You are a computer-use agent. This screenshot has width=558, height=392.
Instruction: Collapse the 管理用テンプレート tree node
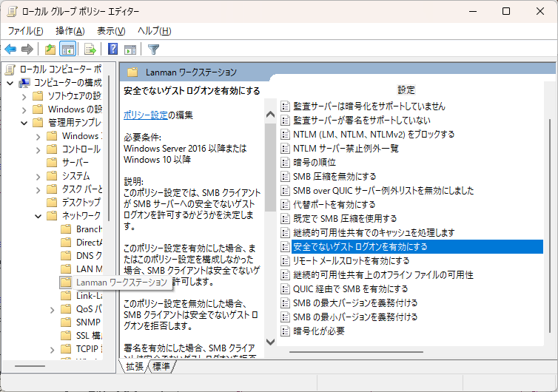click(x=24, y=122)
